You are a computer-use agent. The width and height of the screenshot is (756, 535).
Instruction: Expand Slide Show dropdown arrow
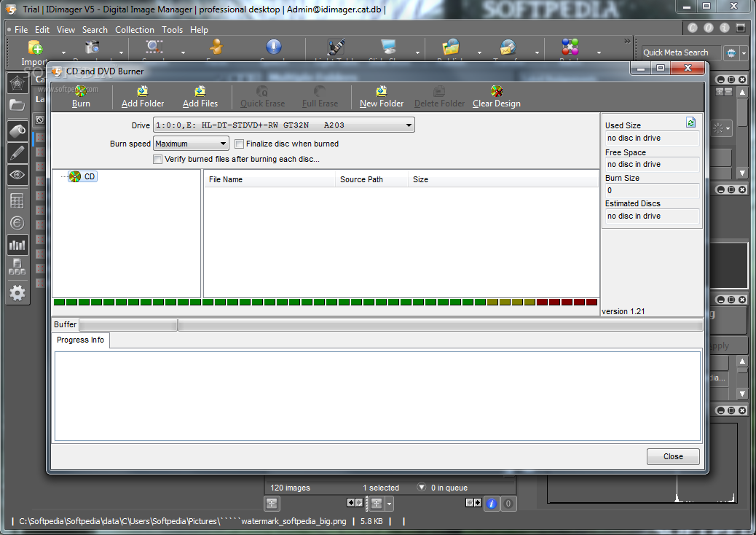417,52
